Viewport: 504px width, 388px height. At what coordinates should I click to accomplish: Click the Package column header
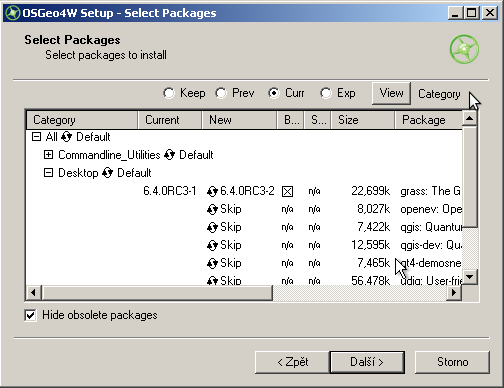(x=429, y=120)
